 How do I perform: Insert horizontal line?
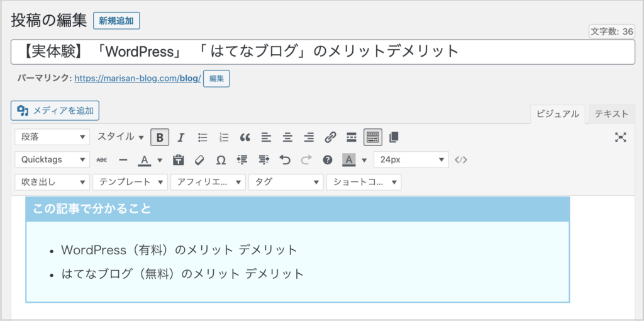[123, 160]
